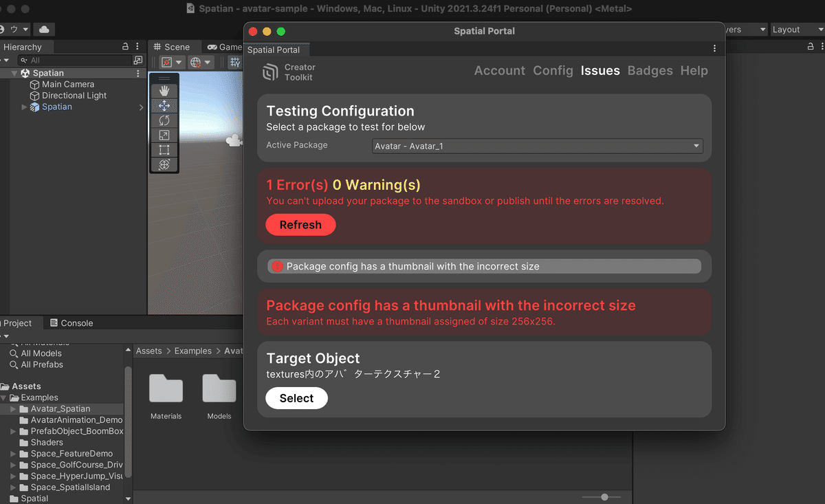Viewport: 825px width, 504px height.
Task: Click the Hierarchy tab
Action: pos(22,47)
